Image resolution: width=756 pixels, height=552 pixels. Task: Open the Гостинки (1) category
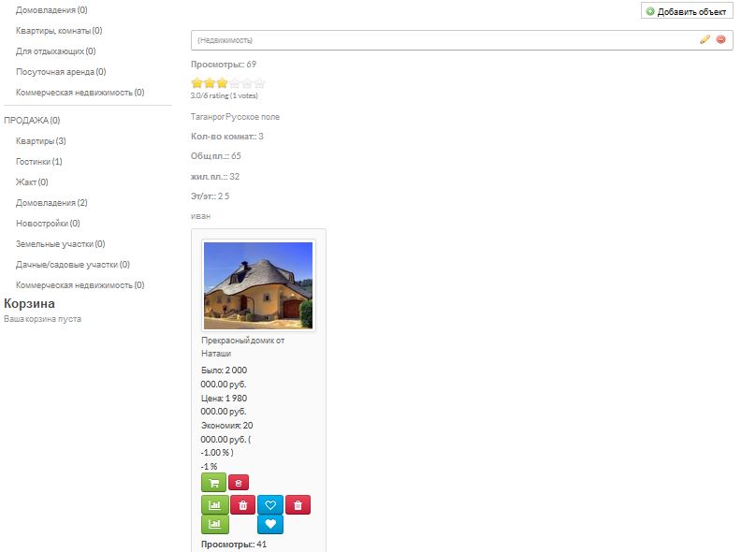38,162
